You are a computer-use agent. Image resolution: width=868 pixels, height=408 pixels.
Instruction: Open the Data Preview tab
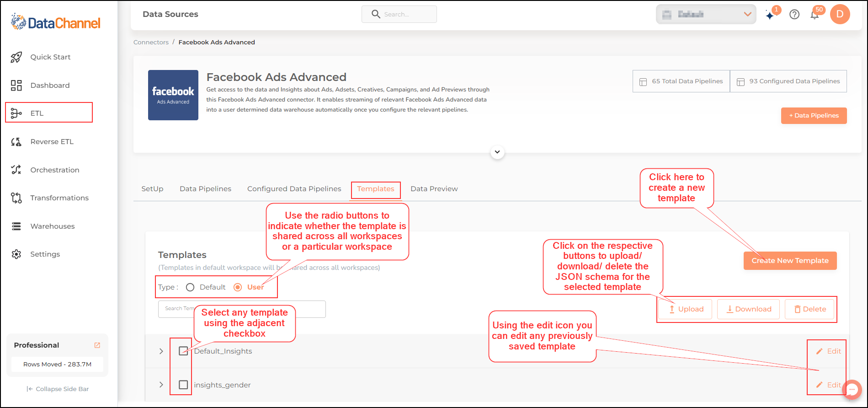[x=434, y=189]
